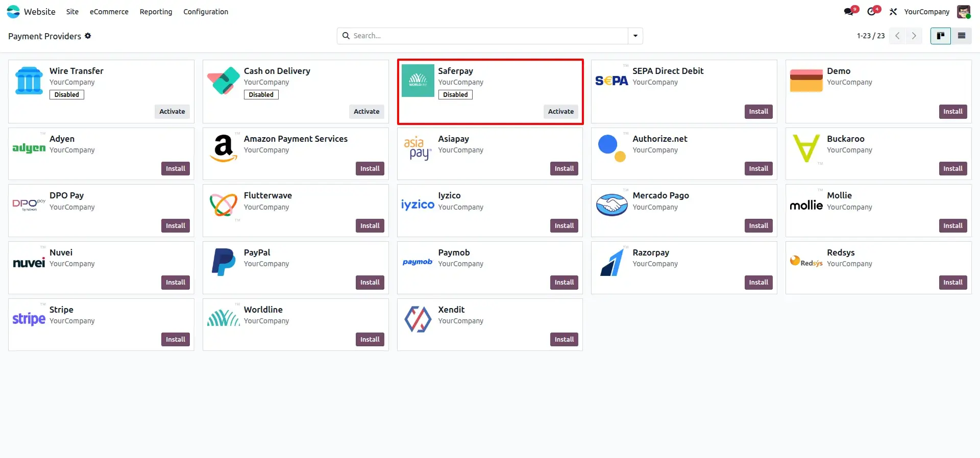
Task: Click the Payment Providers gear settings icon
Action: click(x=88, y=36)
